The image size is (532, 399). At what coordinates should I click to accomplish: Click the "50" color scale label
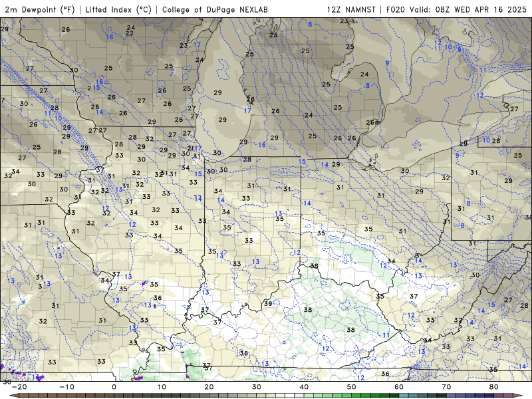[352, 387]
